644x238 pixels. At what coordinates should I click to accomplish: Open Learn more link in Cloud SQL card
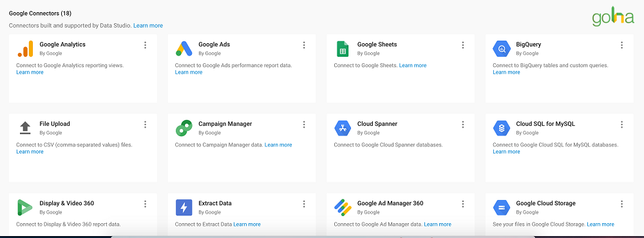point(506,152)
